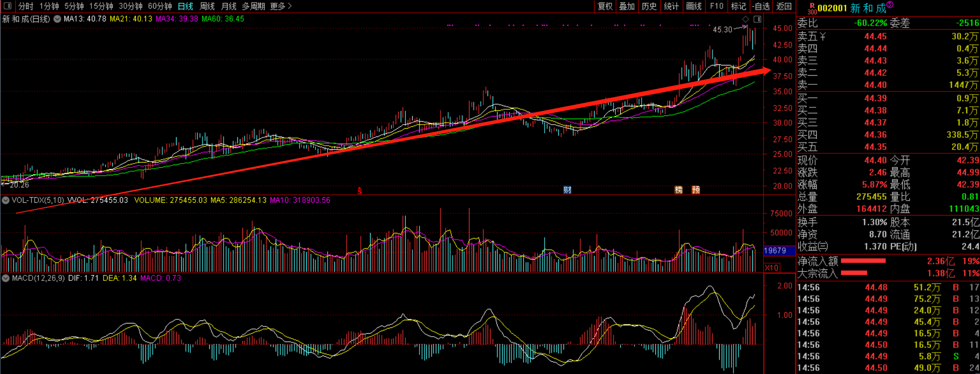Click the stock name 新和成

pos(868,8)
